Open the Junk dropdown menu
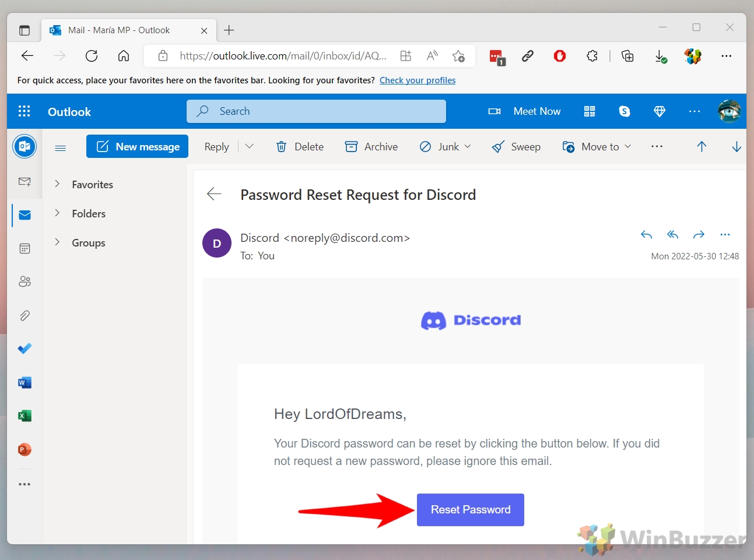The width and height of the screenshot is (754, 560). pyautogui.click(x=468, y=146)
